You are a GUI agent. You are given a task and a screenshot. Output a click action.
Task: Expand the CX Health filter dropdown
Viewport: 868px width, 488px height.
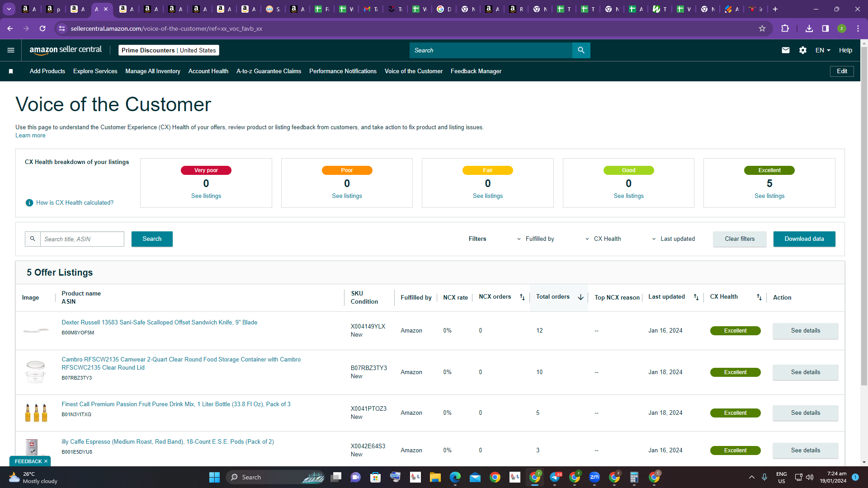point(603,239)
